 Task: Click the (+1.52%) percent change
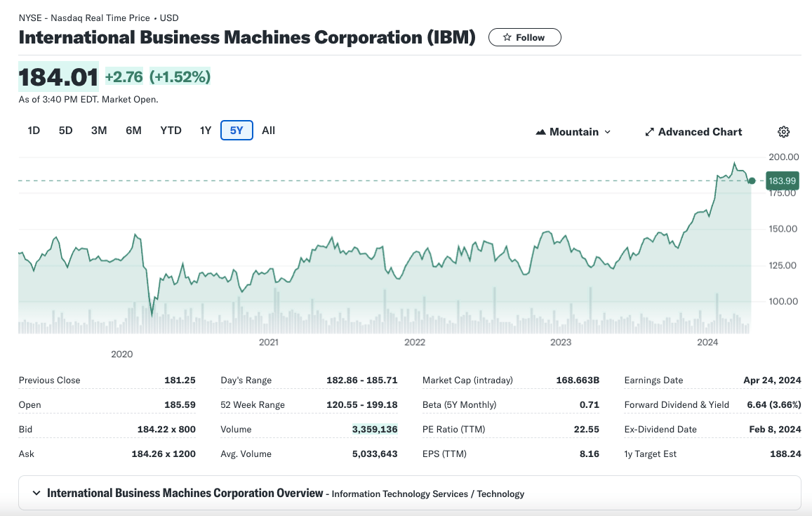[x=180, y=77]
